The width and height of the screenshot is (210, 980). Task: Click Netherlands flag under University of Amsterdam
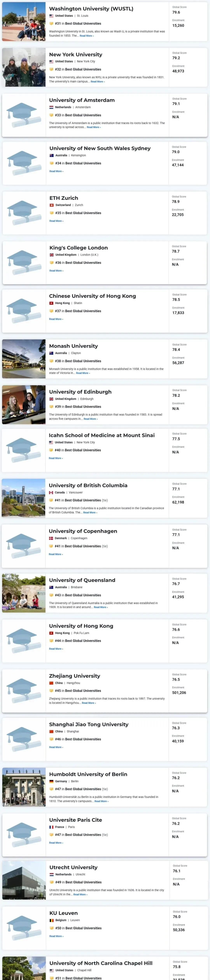(51, 107)
